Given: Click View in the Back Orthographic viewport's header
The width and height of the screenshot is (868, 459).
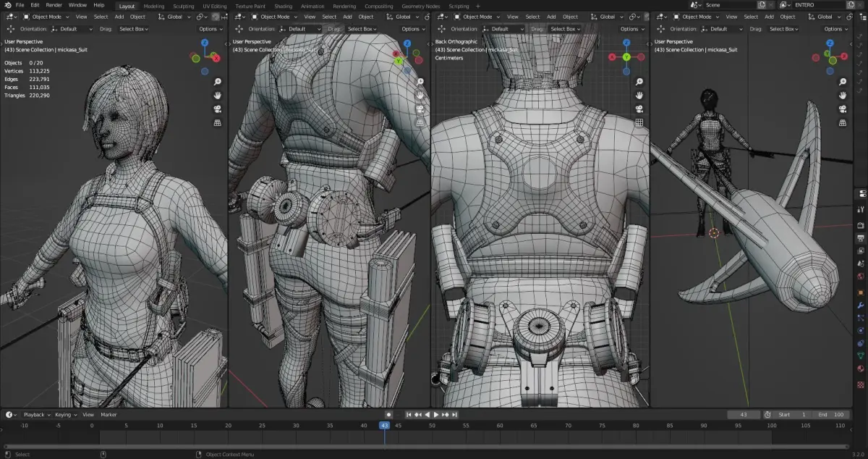Looking at the screenshot, I should [512, 17].
